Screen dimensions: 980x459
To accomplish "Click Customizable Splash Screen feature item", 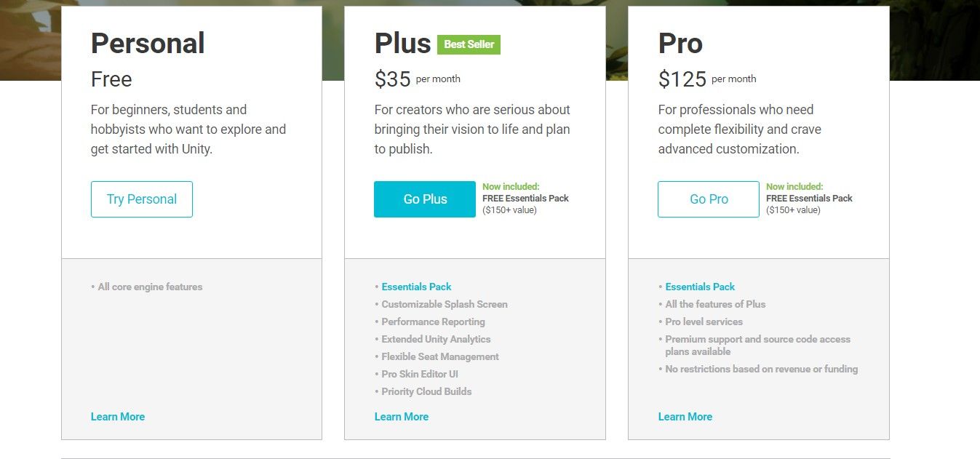I will coord(445,304).
